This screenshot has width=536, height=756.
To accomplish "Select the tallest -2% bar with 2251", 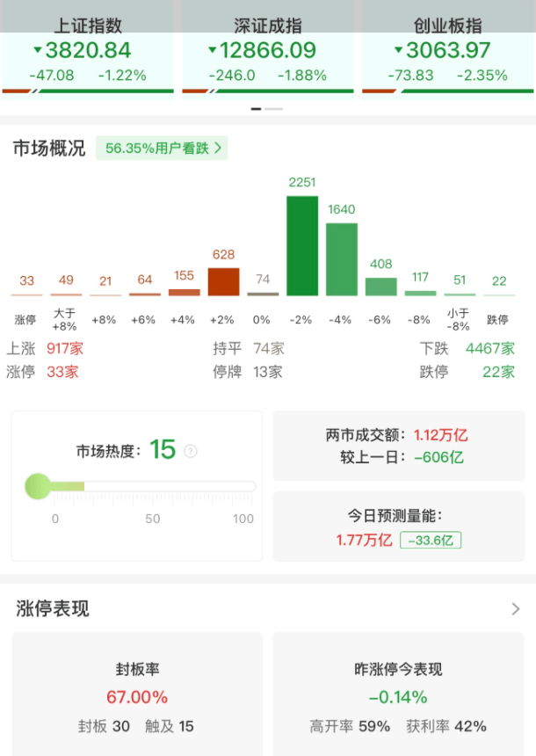I will 302,245.
